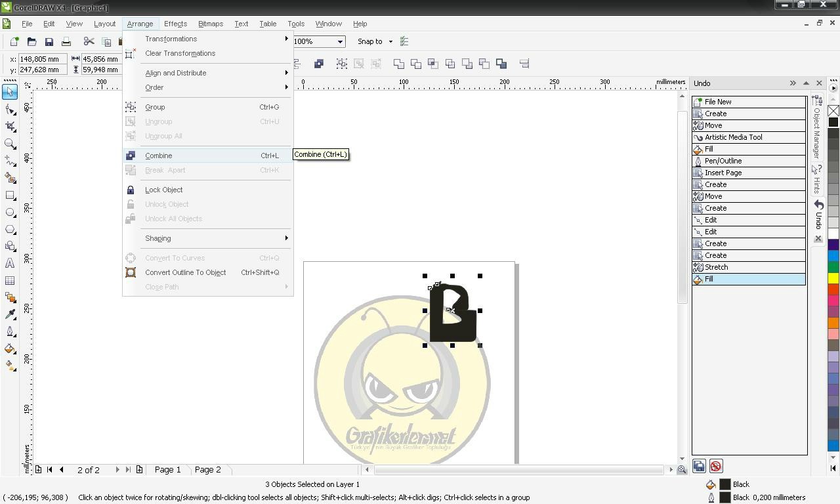Open the Bitmaps menu
Image resolution: width=840 pixels, height=504 pixels.
point(211,24)
